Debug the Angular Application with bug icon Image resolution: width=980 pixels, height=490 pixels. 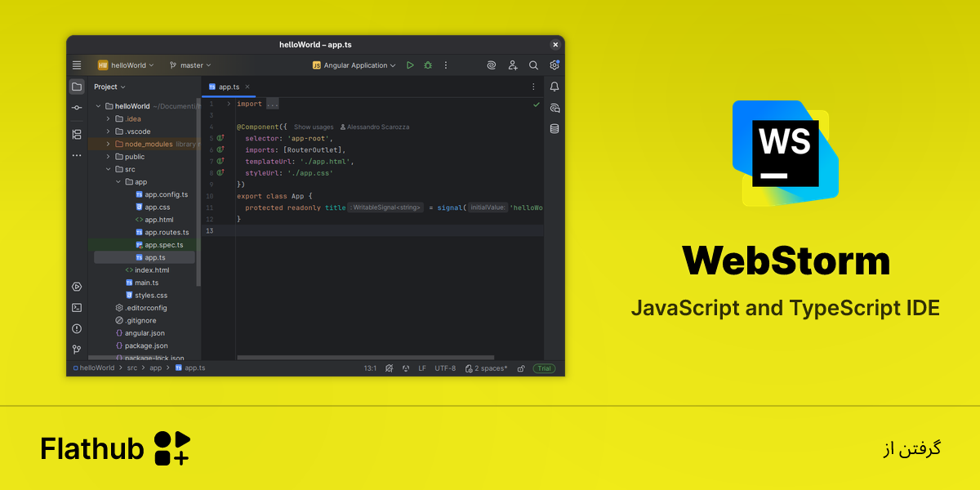428,65
